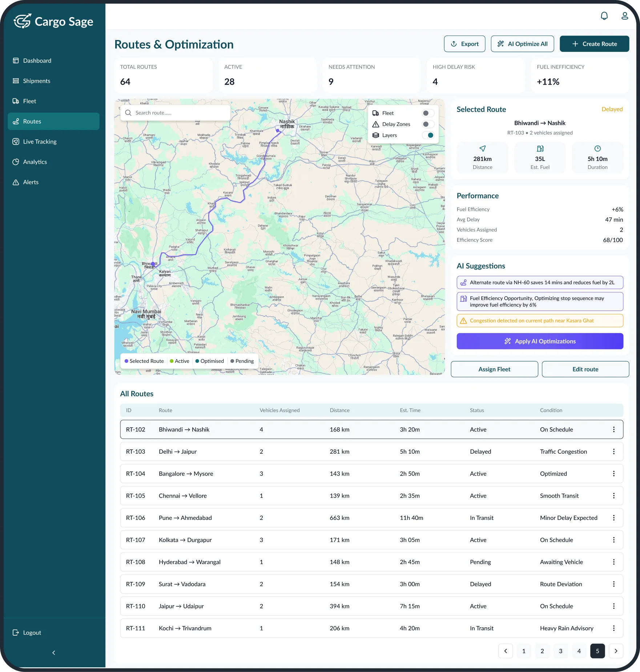
Task: Enable the Fleet map overlay toggle
Action: (x=427, y=113)
